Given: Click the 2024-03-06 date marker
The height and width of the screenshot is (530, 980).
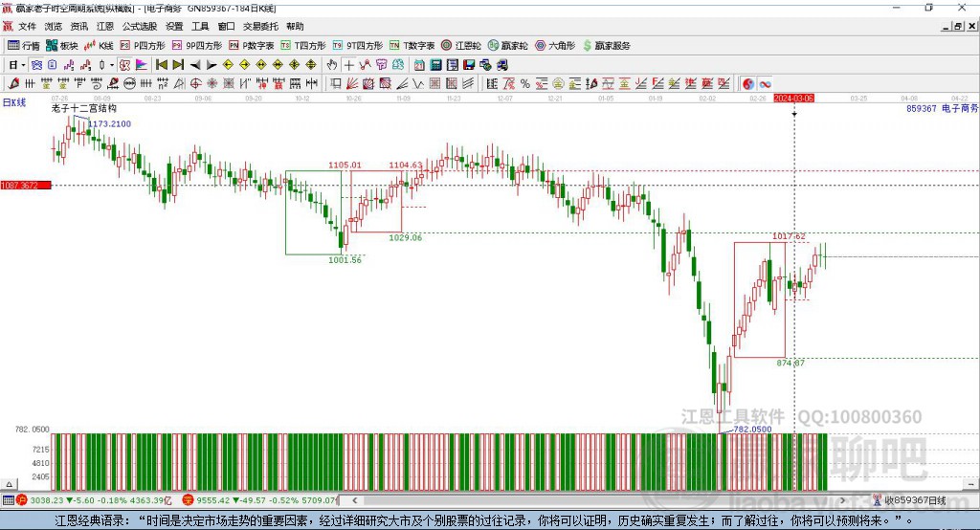Looking at the screenshot, I should [x=793, y=99].
